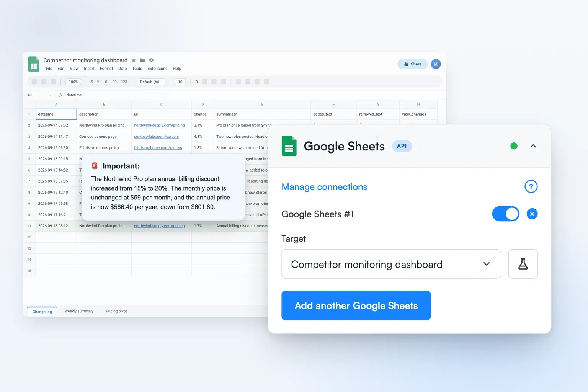Click the large Google Sheets icon in integration panel
The width and height of the screenshot is (588, 392).
tap(289, 146)
